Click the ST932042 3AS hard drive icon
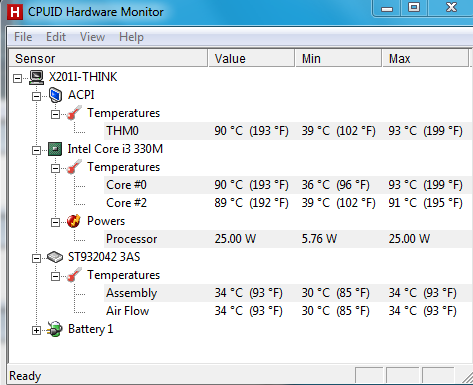 coord(55,257)
